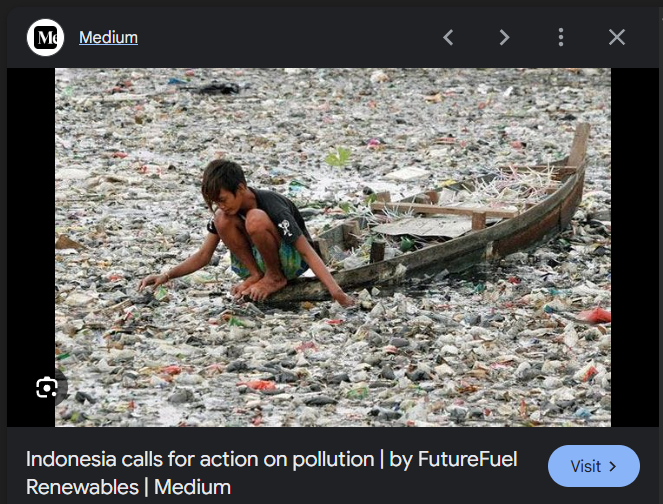Click the chevron arrow inside Visit button

[x=612, y=466]
